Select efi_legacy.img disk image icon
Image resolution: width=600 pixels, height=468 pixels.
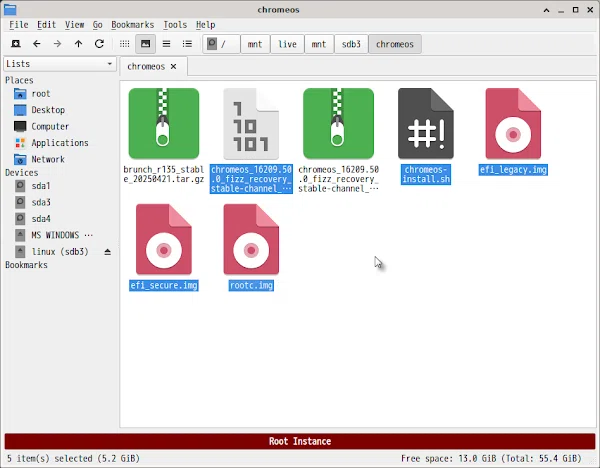[x=513, y=124]
